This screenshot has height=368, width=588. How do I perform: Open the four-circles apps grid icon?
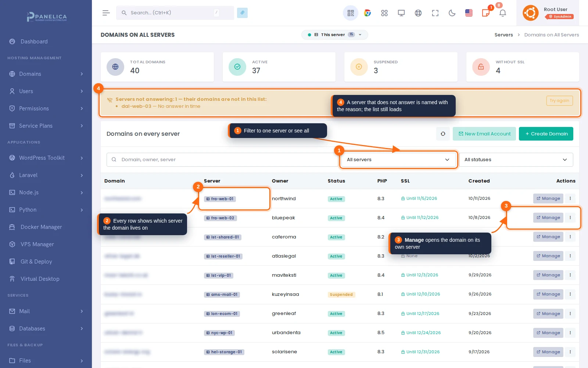[384, 13]
